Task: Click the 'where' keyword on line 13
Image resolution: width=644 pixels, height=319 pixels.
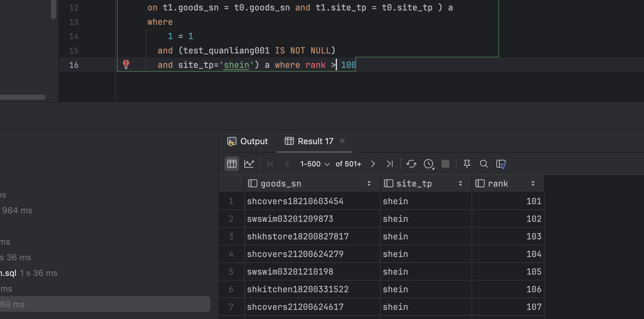Action: pyautogui.click(x=160, y=22)
